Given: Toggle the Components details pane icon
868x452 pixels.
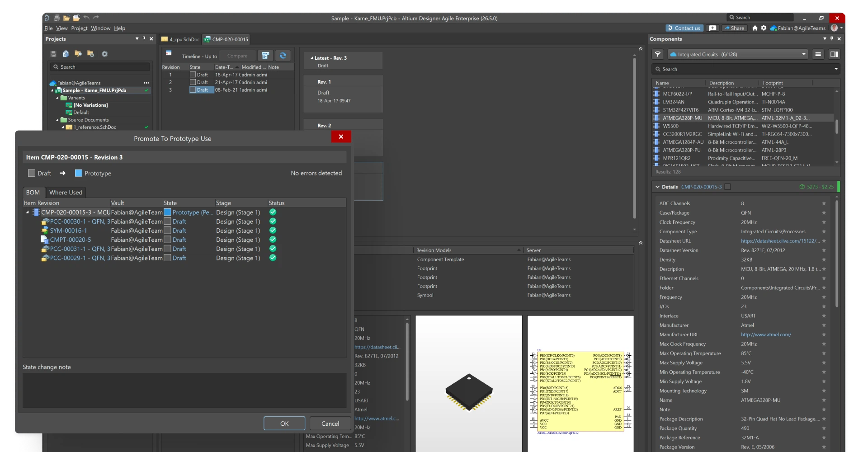Looking at the screenshot, I should point(834,54).
